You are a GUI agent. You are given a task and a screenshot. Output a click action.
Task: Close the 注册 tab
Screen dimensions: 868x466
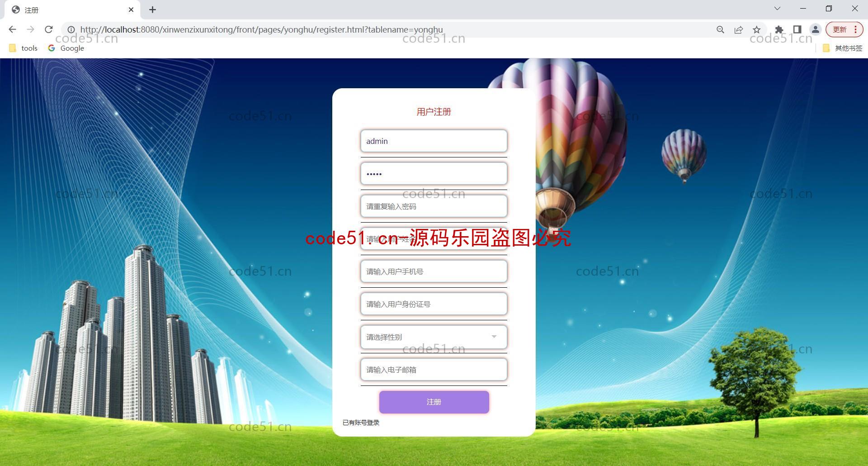[131, 10]
